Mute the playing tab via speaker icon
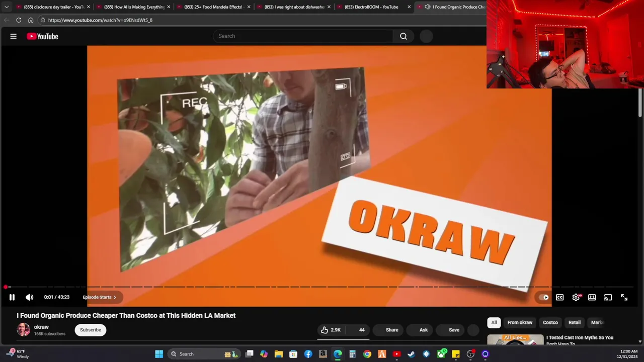 (427, 7)
